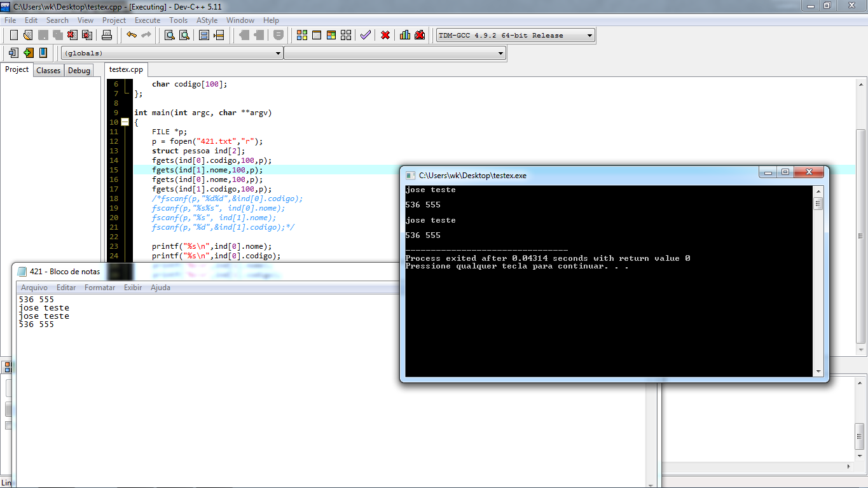
Task: Click the first '536 555' line in Notepad
Action: pos(36,300)
